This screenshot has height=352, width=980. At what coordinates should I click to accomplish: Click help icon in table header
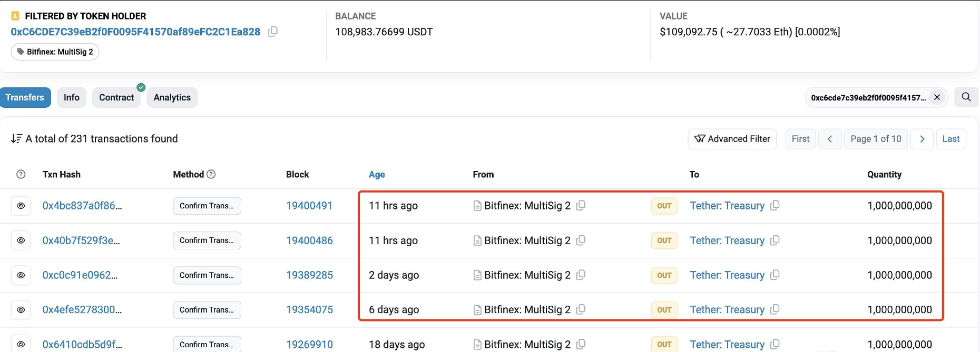[x=21, y=174]
